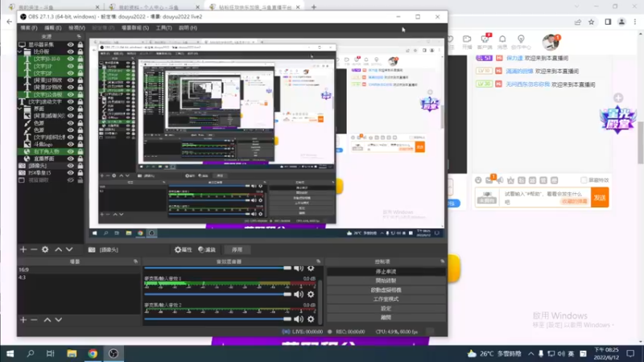Image resolution: width=644 pixels, height=362 pixels.
Task: Open settings gear for 麥克風/輸入音效 1
Action: coord(311,294)
